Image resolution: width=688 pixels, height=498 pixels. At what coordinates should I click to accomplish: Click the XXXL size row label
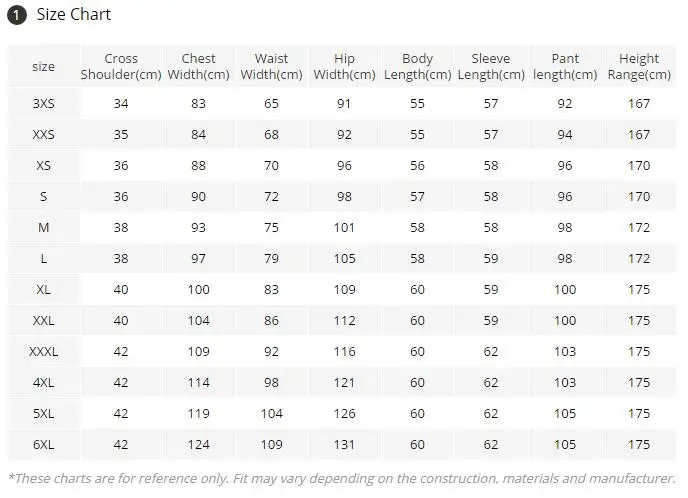(x=44, y=352)
